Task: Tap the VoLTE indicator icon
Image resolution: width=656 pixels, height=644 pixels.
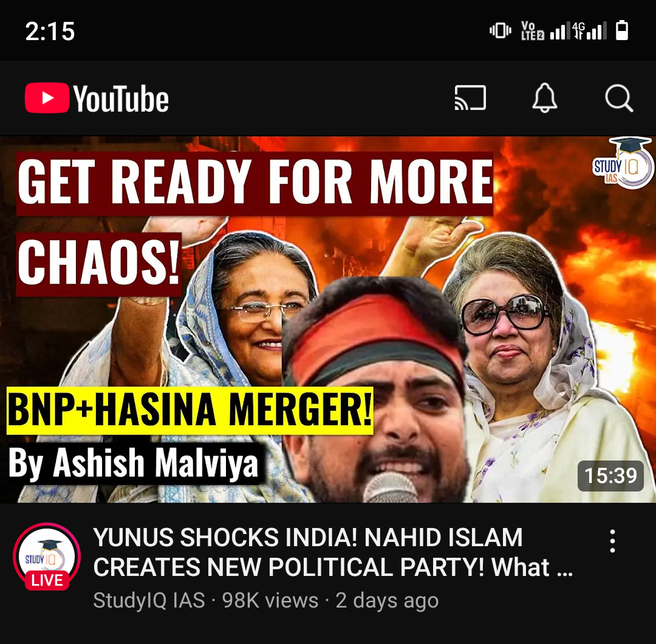Action: tap(532, 31)
